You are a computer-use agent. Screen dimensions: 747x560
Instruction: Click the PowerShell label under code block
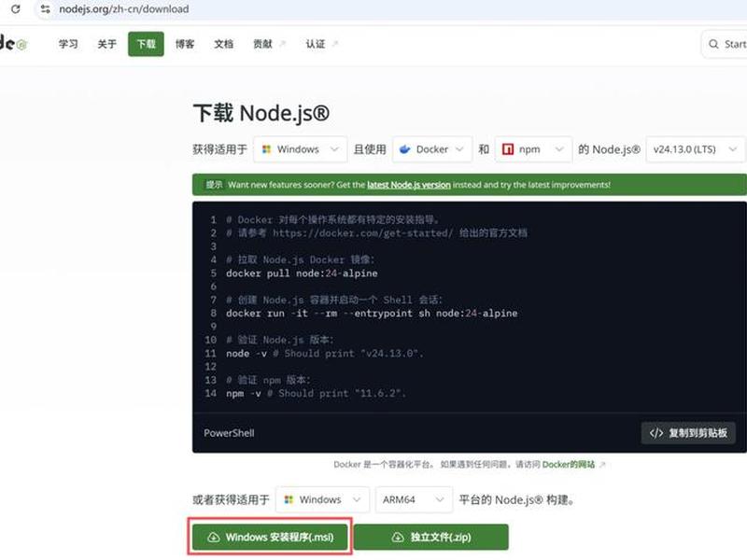tap(229, 433)
